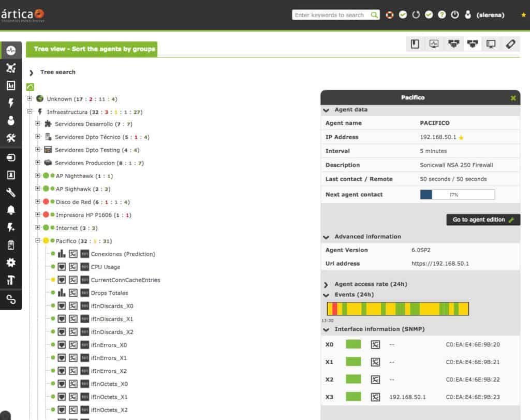The image size is (530, 420).
Task: Click the Go to agent edition button
Action: [x=483, y=220]
